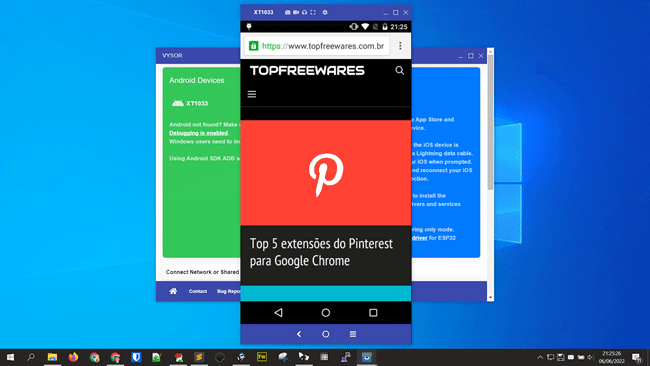This screenshot has height=366, width=650.
Task: Open the website search magnifier
Action: point(400,70)
